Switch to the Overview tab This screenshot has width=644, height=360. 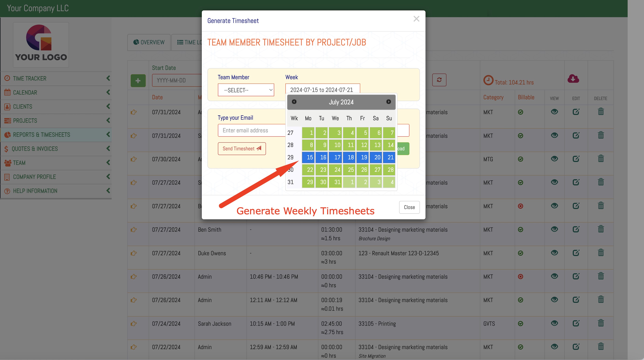[x=149, y=42]
